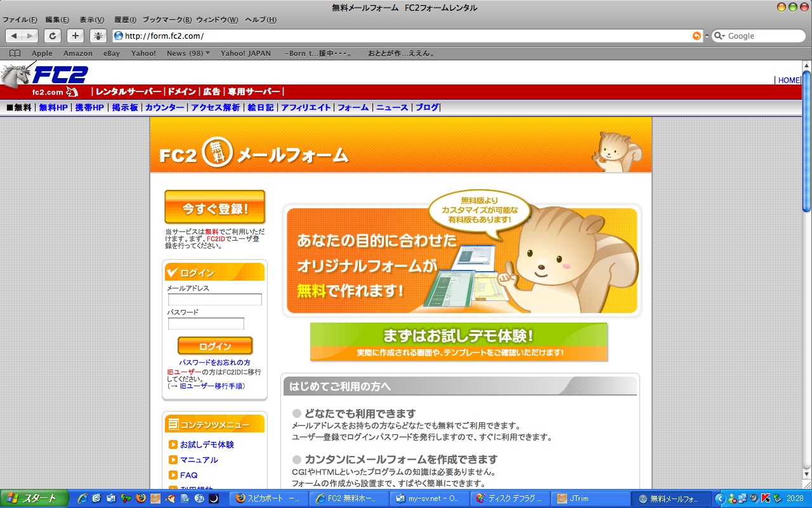
Task: Add a bookmark with the plus button
Action: coord(75,36)
